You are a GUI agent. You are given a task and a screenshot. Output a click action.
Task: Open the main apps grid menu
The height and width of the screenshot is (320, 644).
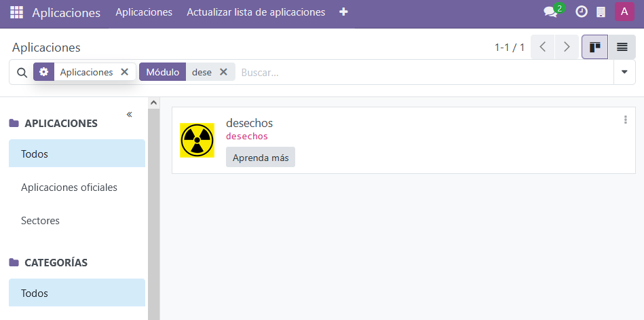point(16,12)
